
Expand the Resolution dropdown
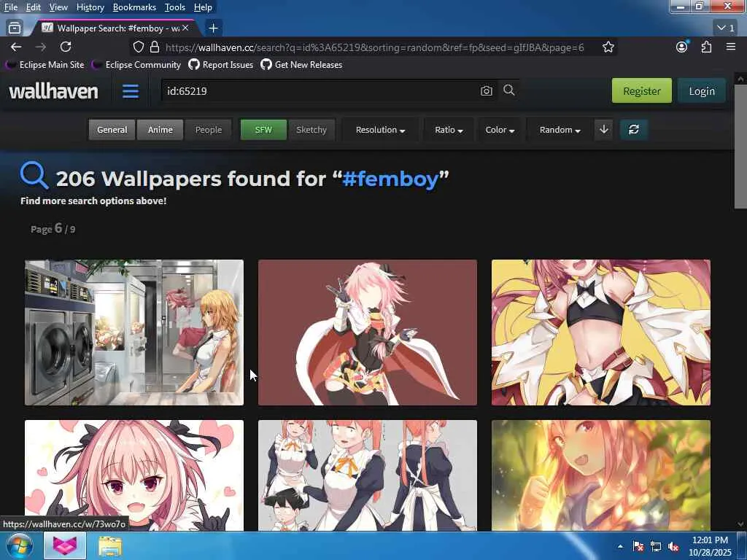coord(380,130)
